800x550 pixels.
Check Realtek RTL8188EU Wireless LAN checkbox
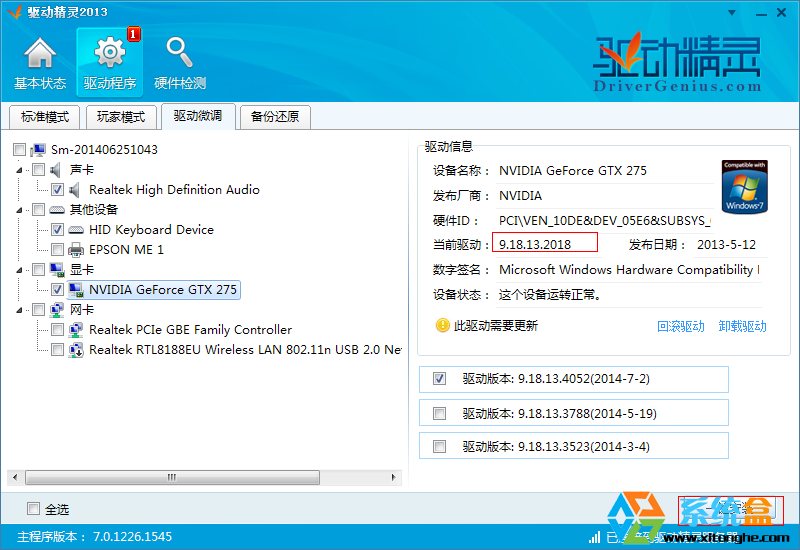57,349
